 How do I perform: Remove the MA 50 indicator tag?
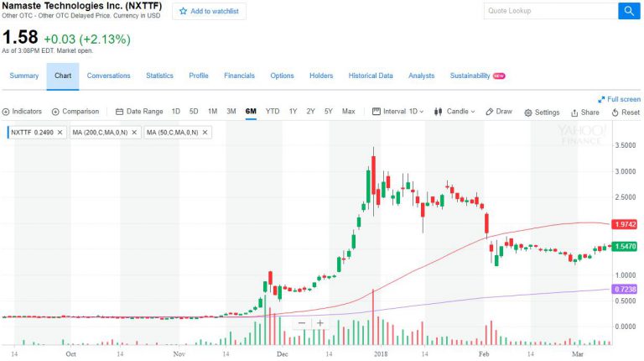pyautogui.click(x=205, y=133)
